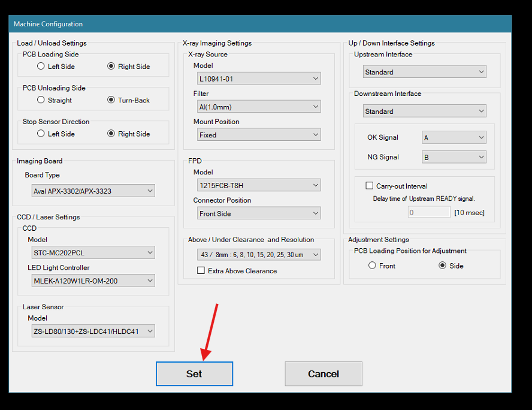This screenshot has height=410, width=532.
Task: Click the Upstream READY delay time field
Action: (x=429, y=212)
